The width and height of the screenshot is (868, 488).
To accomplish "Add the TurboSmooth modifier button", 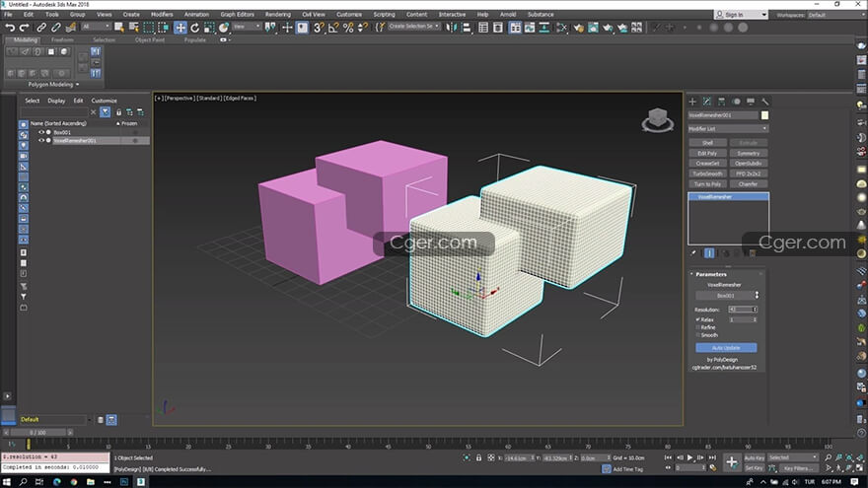I will click(x=707, y=174).
